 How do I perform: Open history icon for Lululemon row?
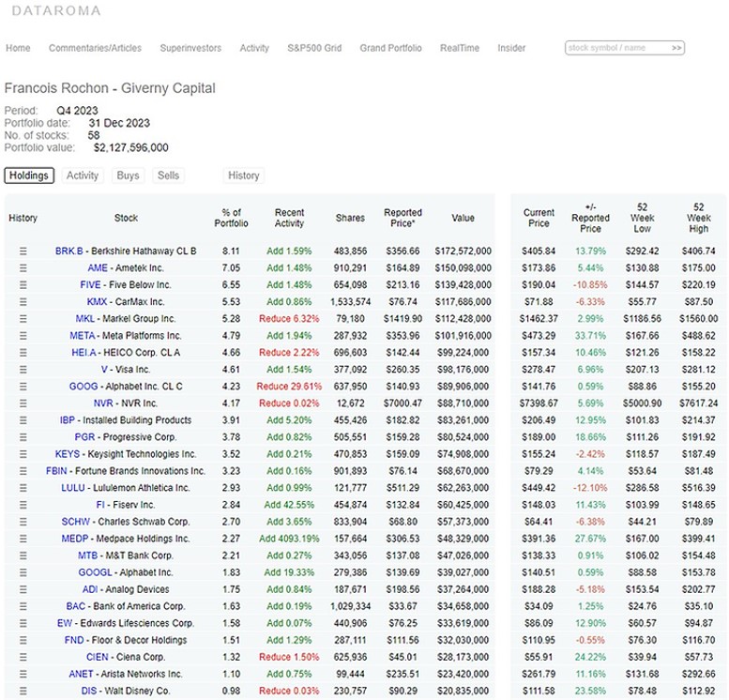[23, 488]
